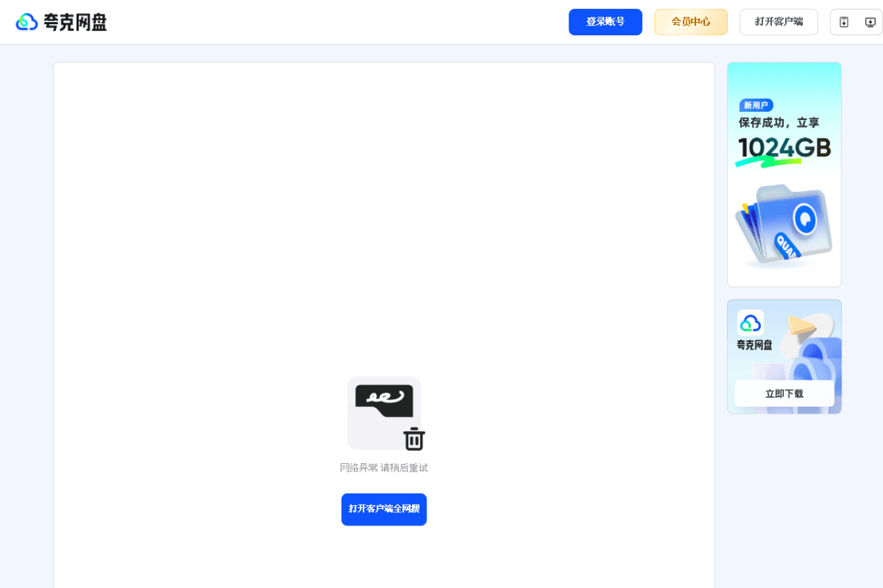Click 打开客户端 in the top bar
Screen dimensions: 883x588
tap(778, 22)
